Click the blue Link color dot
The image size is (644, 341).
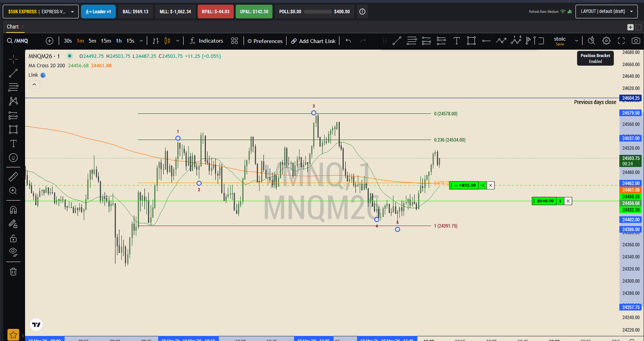43,75
